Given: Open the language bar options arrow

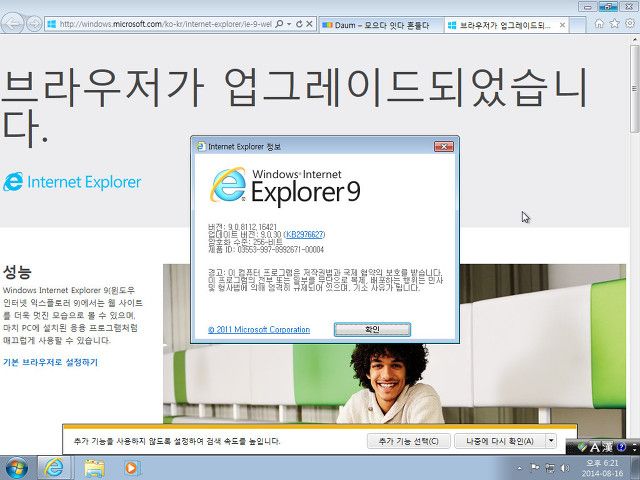Looking at the screenshot, I should coord(635,448).
